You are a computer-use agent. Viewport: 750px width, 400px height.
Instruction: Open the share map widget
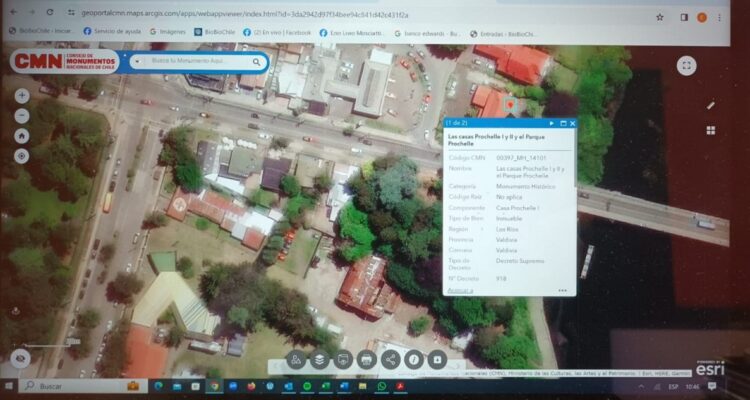[x=390, y=359]
